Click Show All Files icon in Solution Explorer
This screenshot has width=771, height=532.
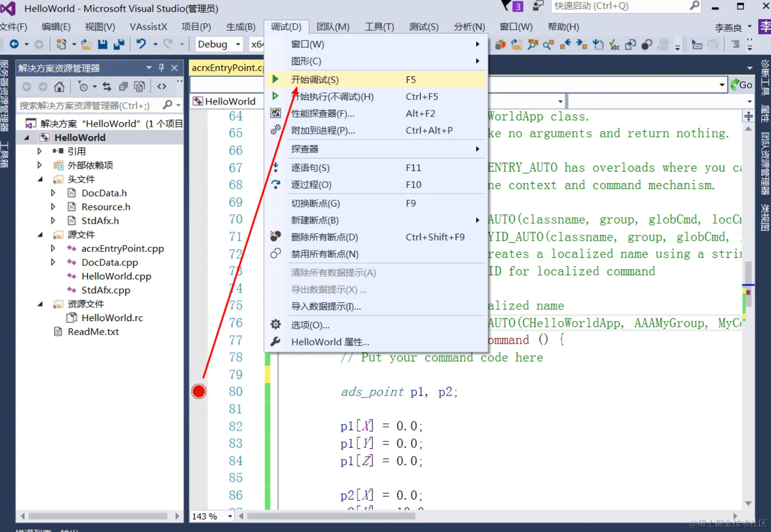pyautogui.click(x=140, y=87)
